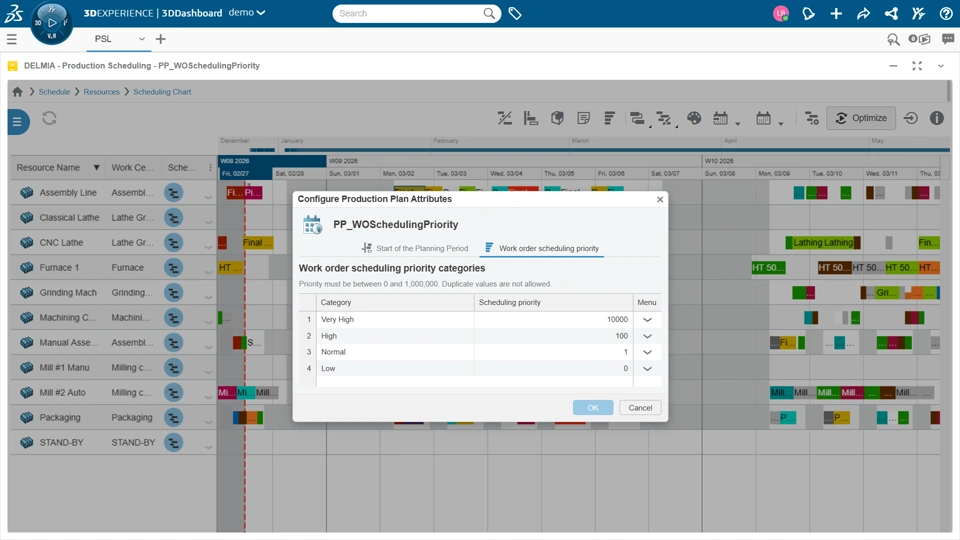The image size is (960, 540).
Task: Click the tag icon next to search
Action: coord(515,13)
